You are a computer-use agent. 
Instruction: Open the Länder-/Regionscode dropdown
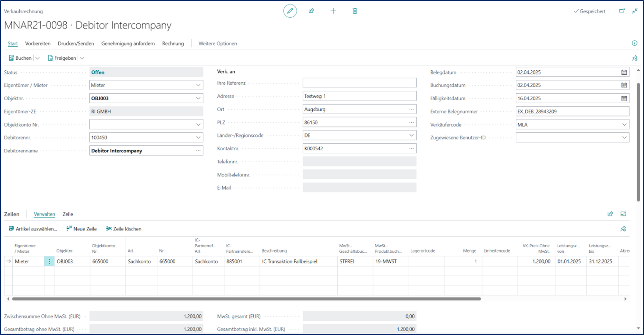click(x=411, y=135)
